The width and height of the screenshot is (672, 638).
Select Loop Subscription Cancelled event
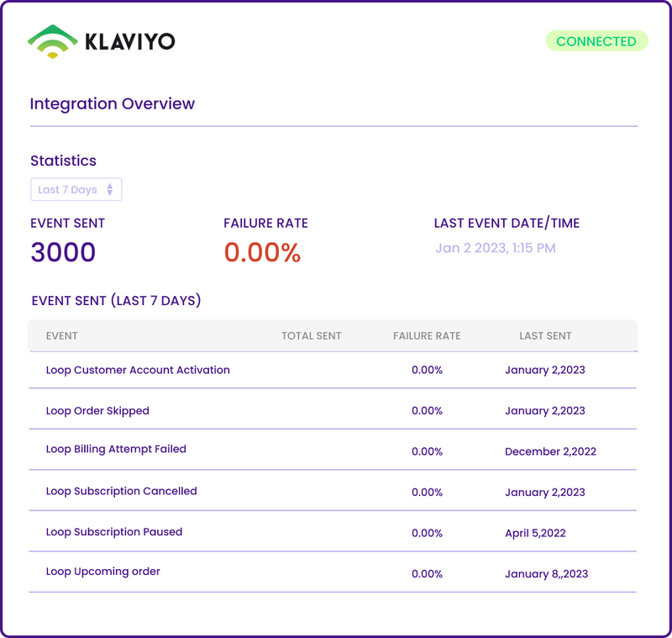pos(121,491)
